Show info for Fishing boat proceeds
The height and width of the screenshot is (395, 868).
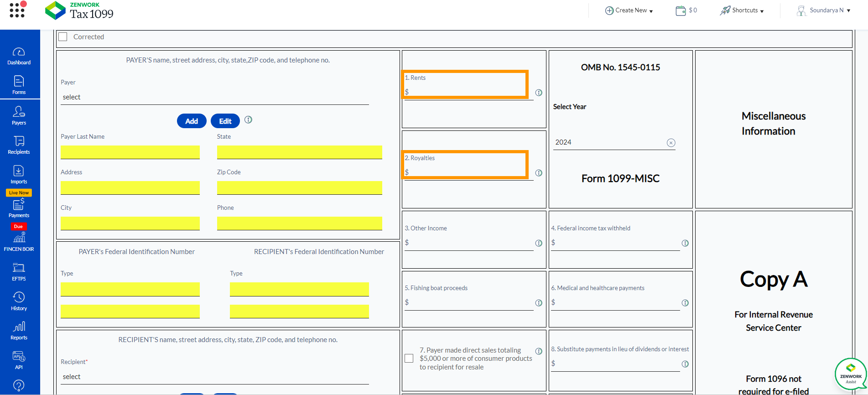539,303
